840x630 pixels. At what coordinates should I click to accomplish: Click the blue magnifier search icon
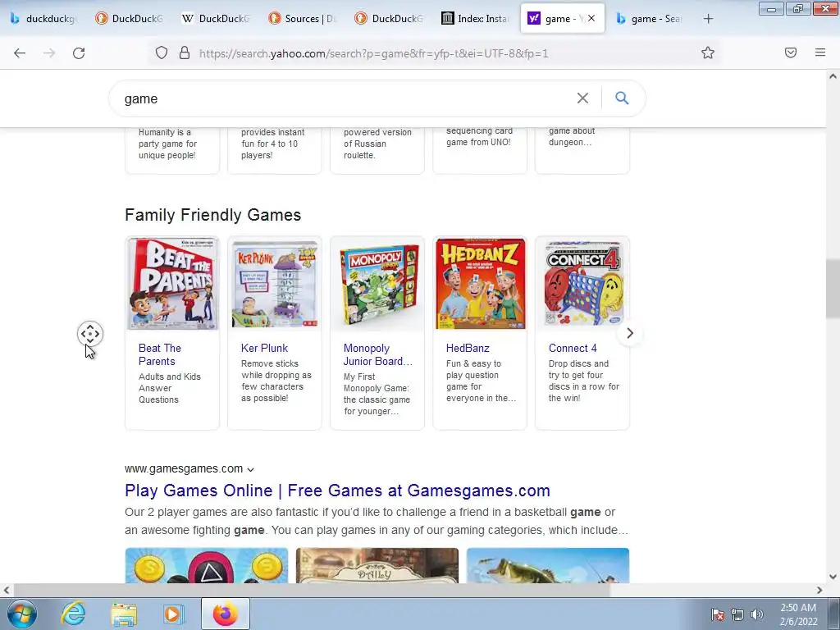pyautogui.click(x=622, y=98)
